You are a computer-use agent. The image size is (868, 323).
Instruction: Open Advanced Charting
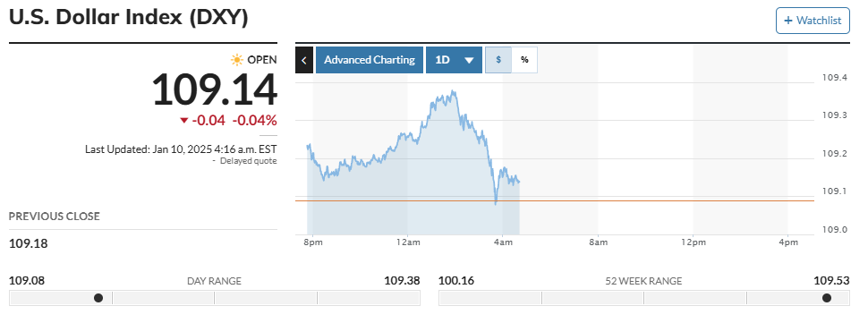pyautogui.click(x=370, y=60)
